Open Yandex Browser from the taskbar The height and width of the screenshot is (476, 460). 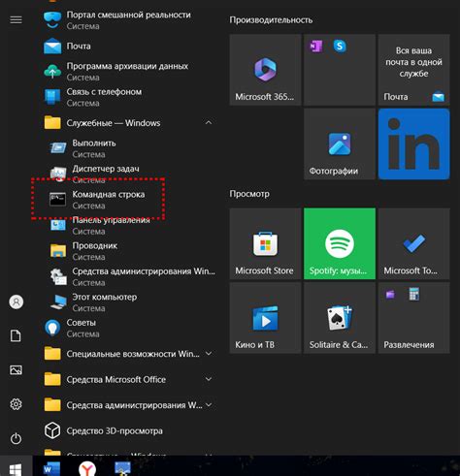pyautogui.click(x=87, y=468)
